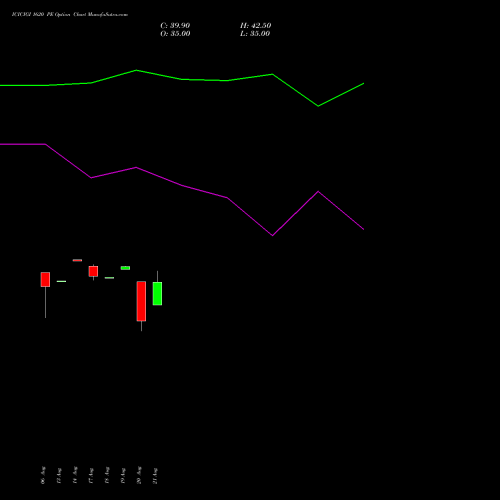Click the close value C: 39.90
The image size is (500, 500).
point(175,26)
